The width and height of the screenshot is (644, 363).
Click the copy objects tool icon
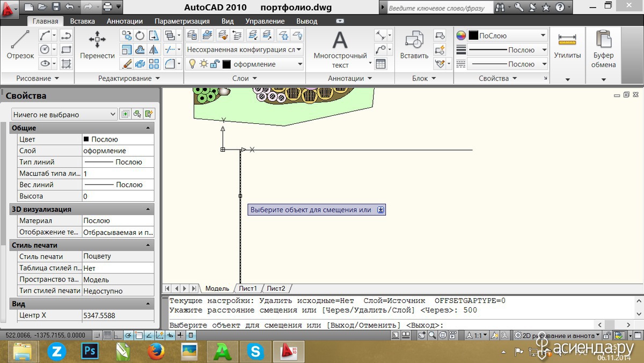pos(127,36)
